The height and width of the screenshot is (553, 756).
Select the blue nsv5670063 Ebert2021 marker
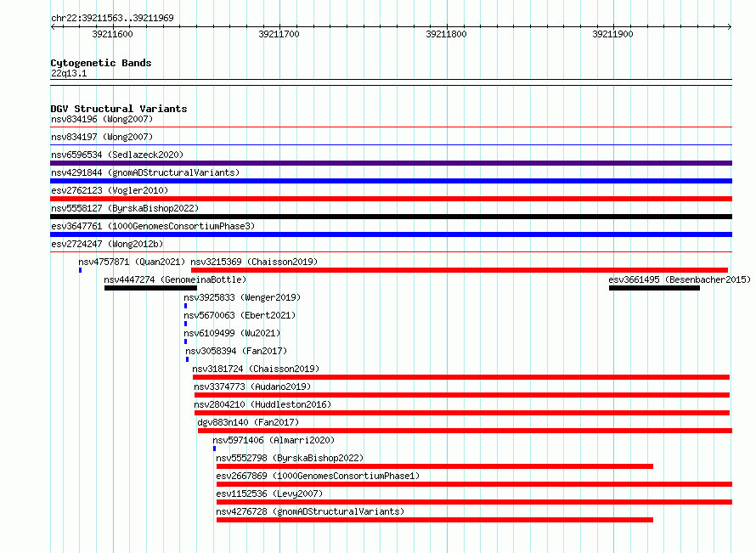186,324
